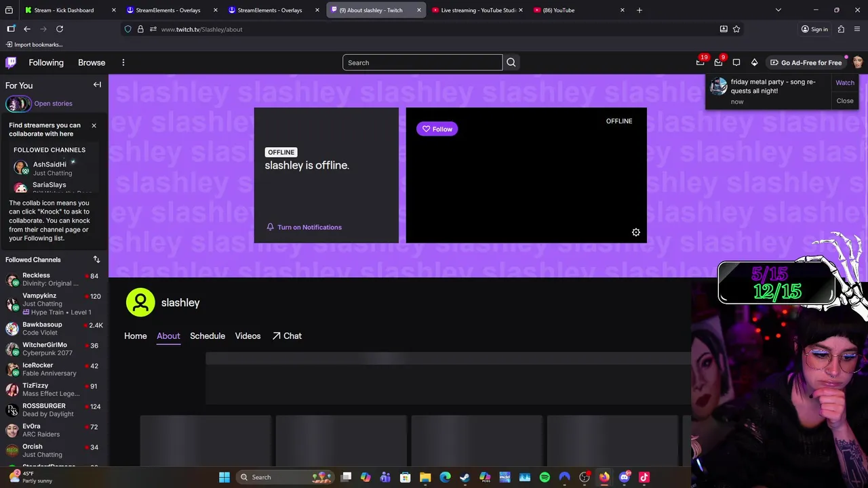
Task: Open Spotify from the taskbar
Action: [x=545, y=477]
